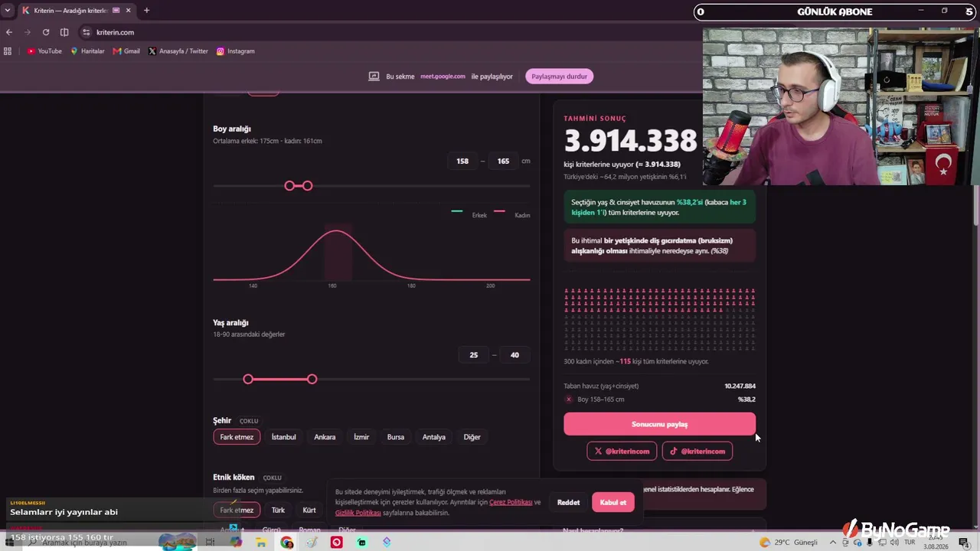
Task: Open the weather widget showing 29°C Güneşli
Action: (789, 543)
